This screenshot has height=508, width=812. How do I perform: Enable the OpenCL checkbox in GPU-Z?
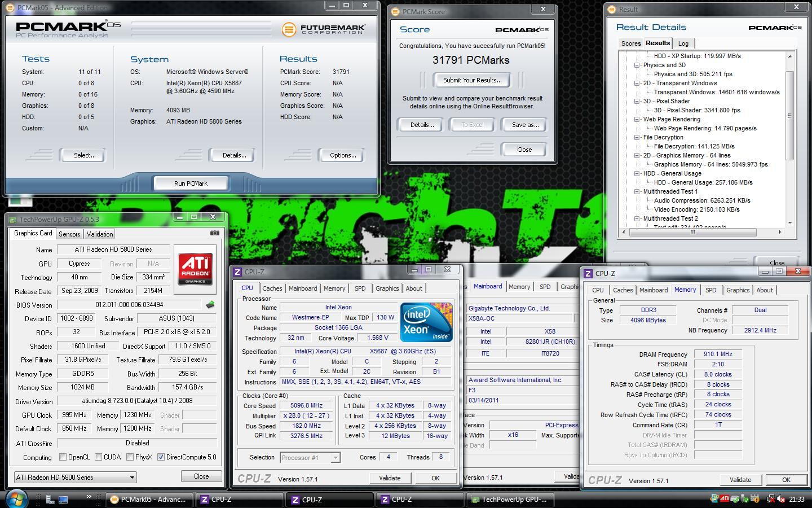63,457
